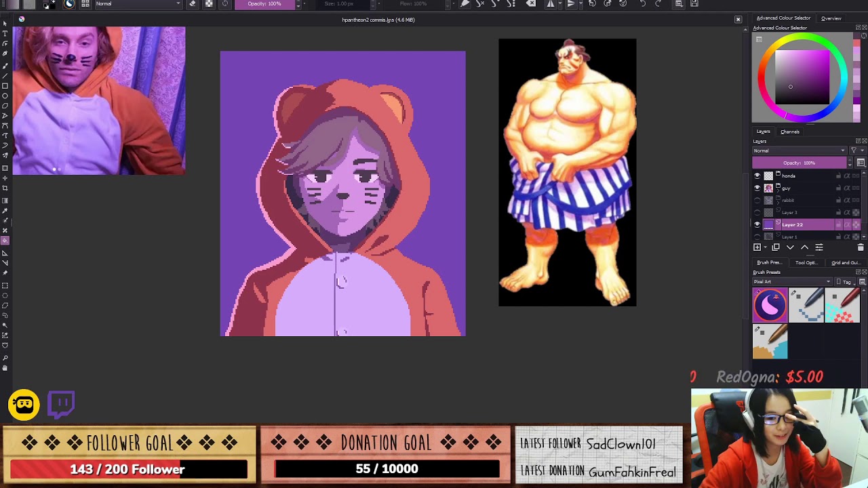The image size is (868, 488).
Task: Switch to the Grid and Guides tab
Action: [x=845, y=262]
